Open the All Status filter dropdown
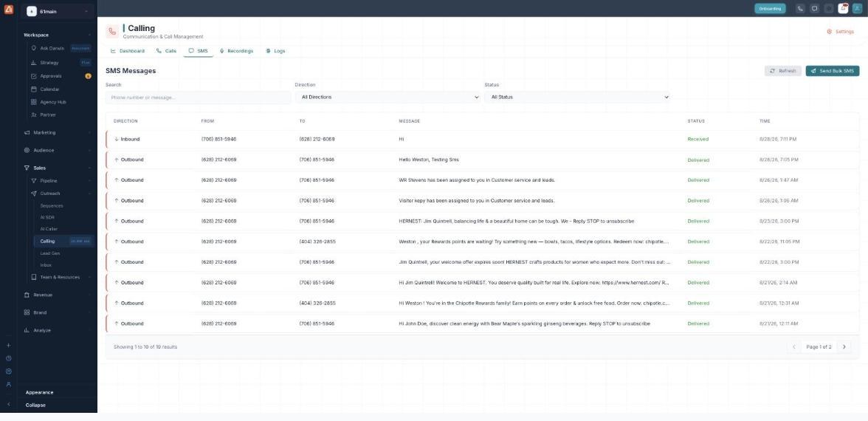868x421 pixels. (x=577, y=97)
